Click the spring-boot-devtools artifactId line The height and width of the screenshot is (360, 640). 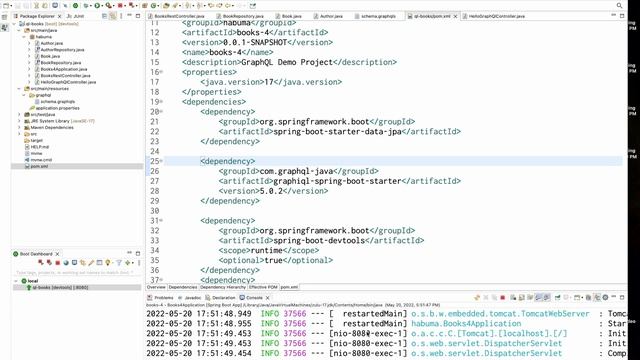point(321,241)
